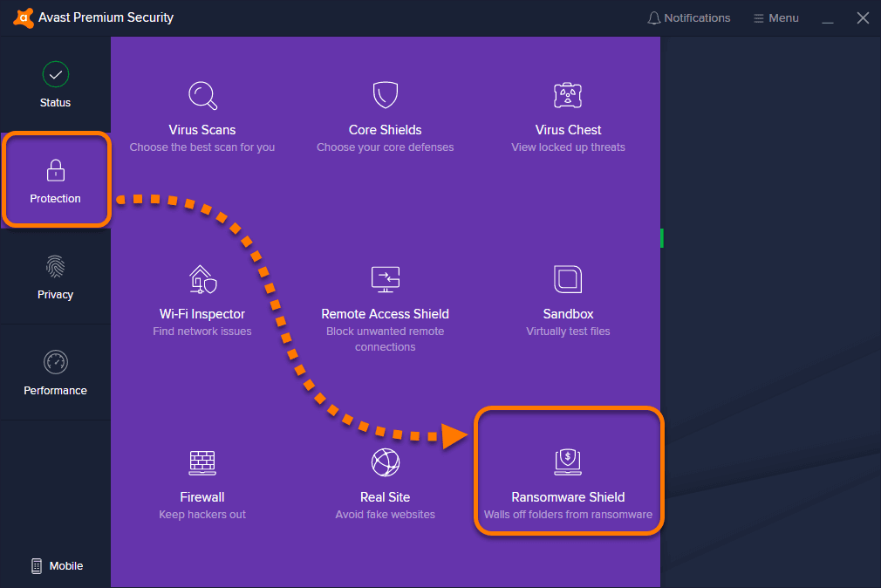Open the Real Site title
This screenshot has width=881, height=588.
[386, 497]
